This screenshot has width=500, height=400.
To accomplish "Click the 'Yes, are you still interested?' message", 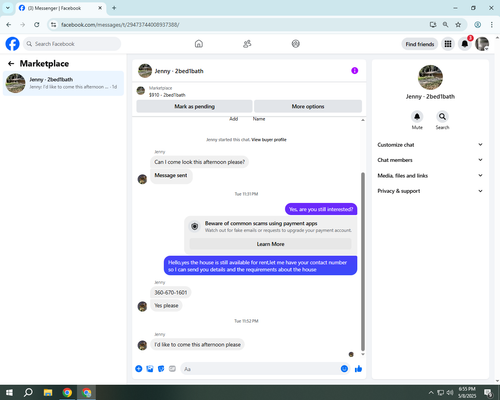I will [321, 209].
